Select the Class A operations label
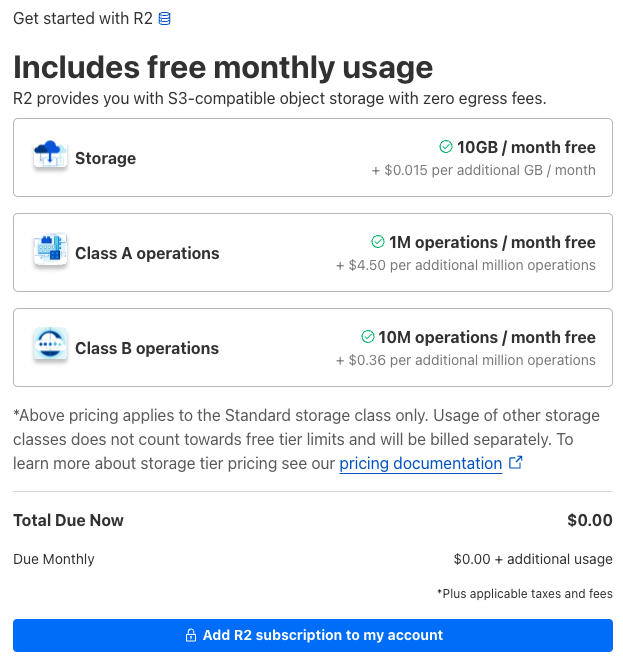Image resolution: width=623 pixels, height=662 pixels. pos(147,253)
